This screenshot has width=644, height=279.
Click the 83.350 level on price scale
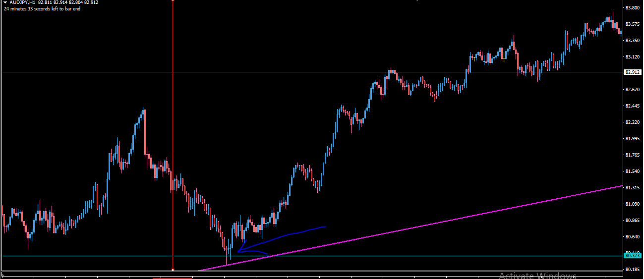[x=632, y=41]
